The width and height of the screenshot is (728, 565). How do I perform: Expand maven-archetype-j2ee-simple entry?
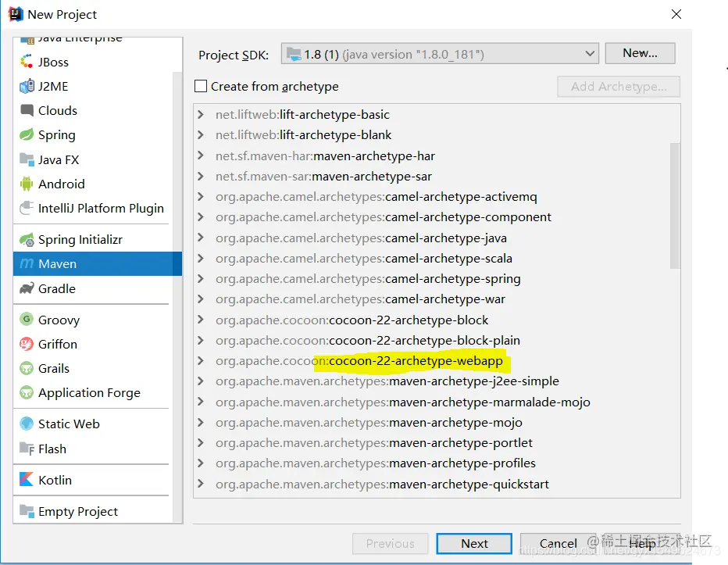[201, 381]
